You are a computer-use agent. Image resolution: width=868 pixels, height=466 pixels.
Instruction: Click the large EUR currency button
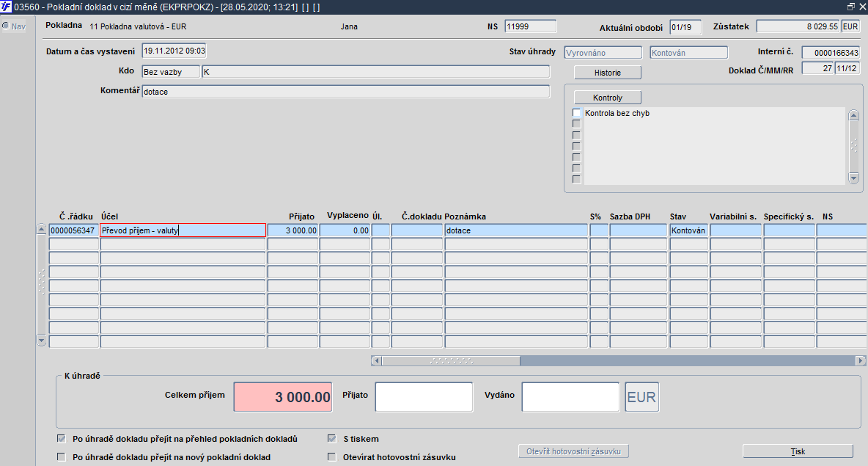pyautogui.click(x=641, y=397)
